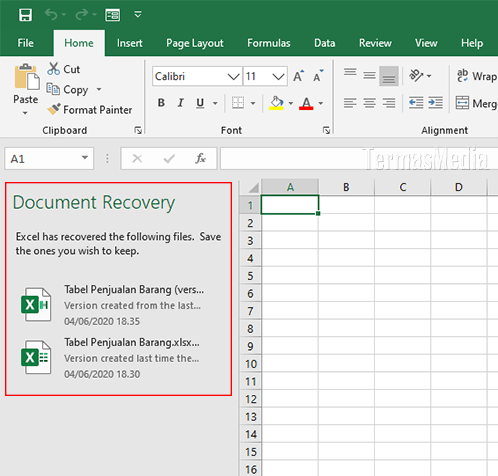498x476 pixels.
Task: Expand the Borders options arrow
Action: click(x=253, y=103)
